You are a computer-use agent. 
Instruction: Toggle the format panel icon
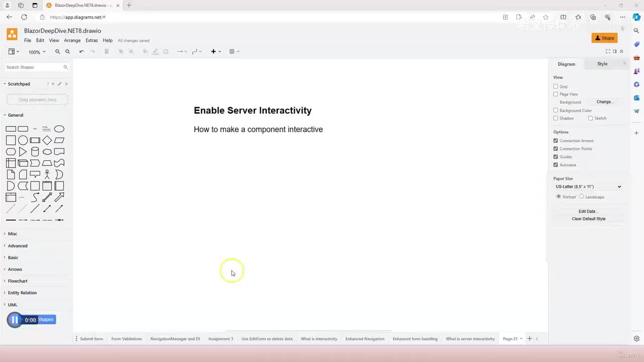tap(615, 51)
